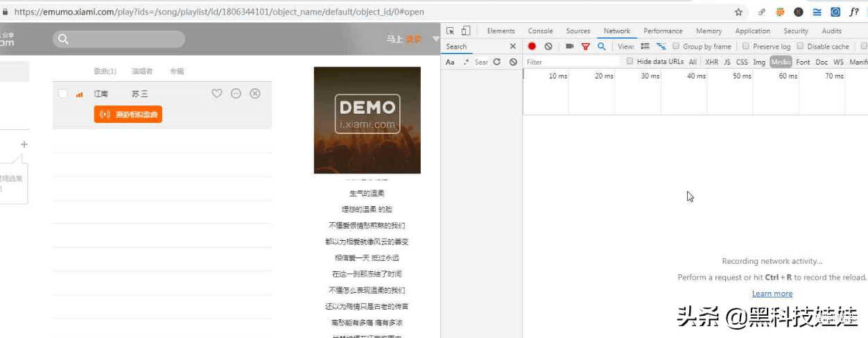Stop recording network log via red circle
This screenshot has width=868, height=338.
coord(532,47)
